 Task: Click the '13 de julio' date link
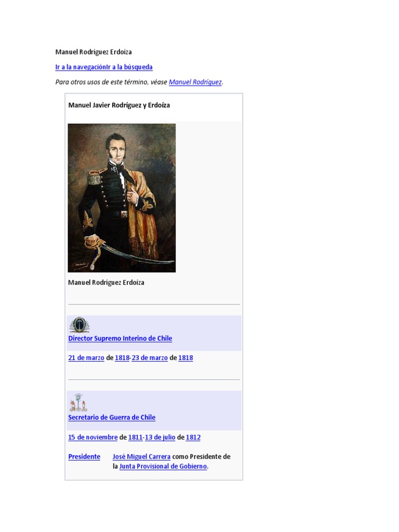[160, 437]
